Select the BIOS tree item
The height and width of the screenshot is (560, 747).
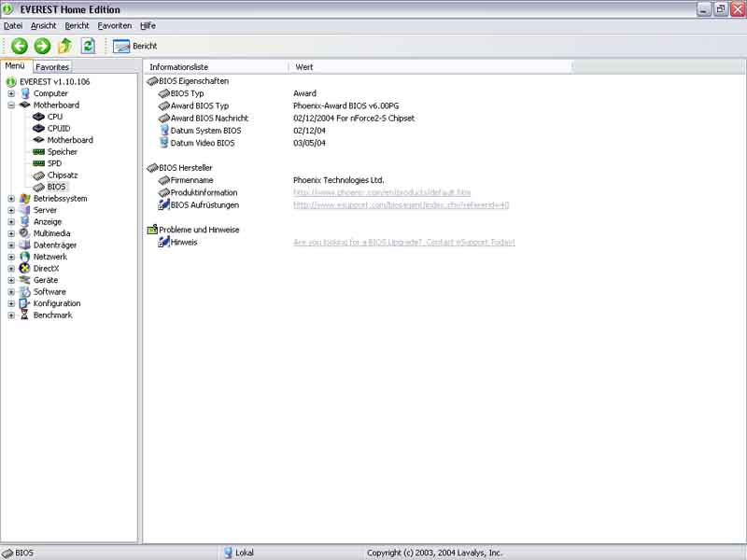pyautogui.click(x=56, y=188)
